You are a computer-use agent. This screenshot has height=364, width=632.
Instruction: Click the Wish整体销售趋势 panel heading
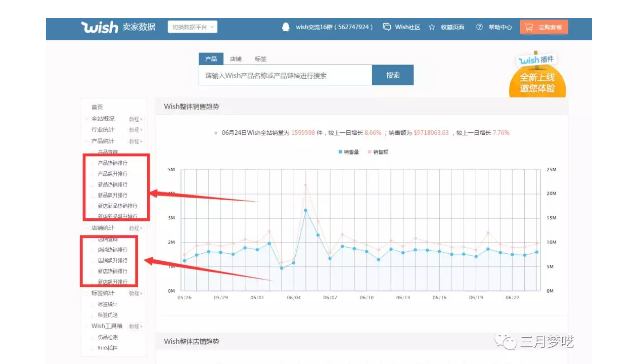coord(191,106)
